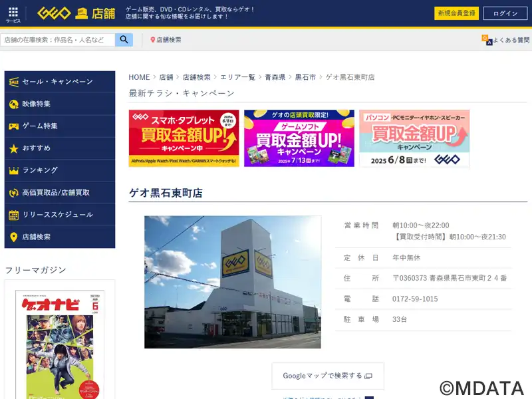Click the GEO store building photo
The width and height of the screenshot is (532, 399).
point(233,282)
